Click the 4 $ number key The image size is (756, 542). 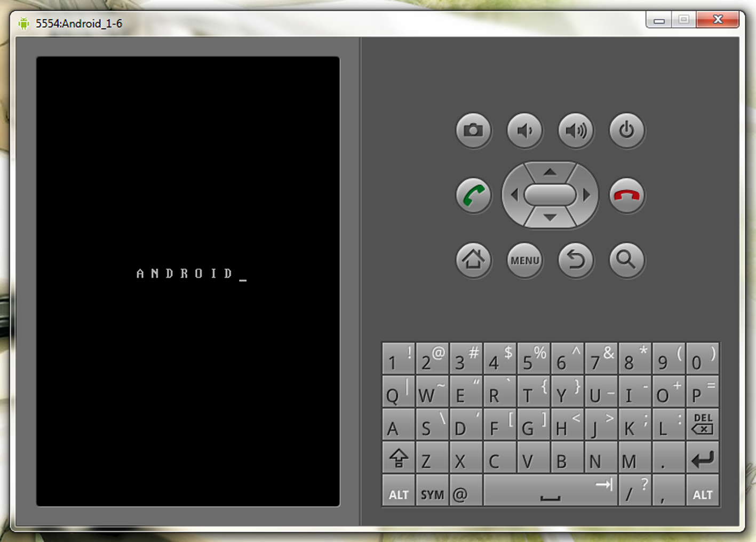500,358
